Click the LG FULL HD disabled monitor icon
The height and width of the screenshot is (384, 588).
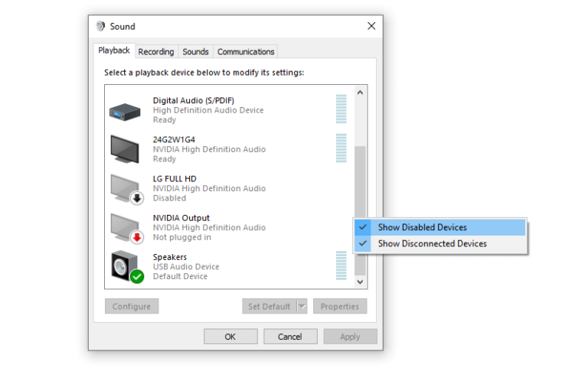tap(127, 189)
